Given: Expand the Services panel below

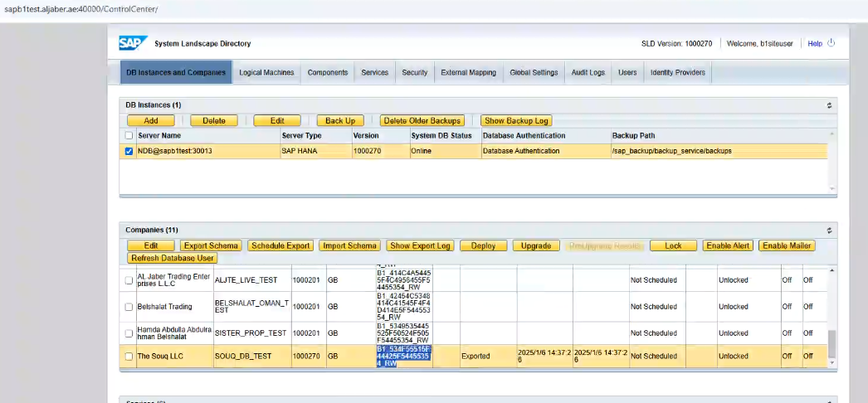Looking at the screenshot, I should [829, 401].
